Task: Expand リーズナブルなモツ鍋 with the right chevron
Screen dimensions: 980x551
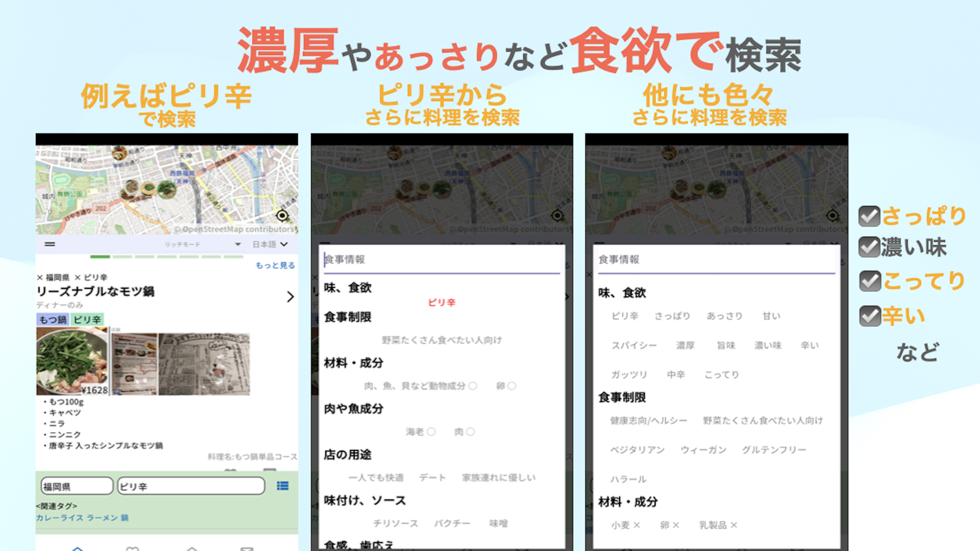Action: coord(290,297)
